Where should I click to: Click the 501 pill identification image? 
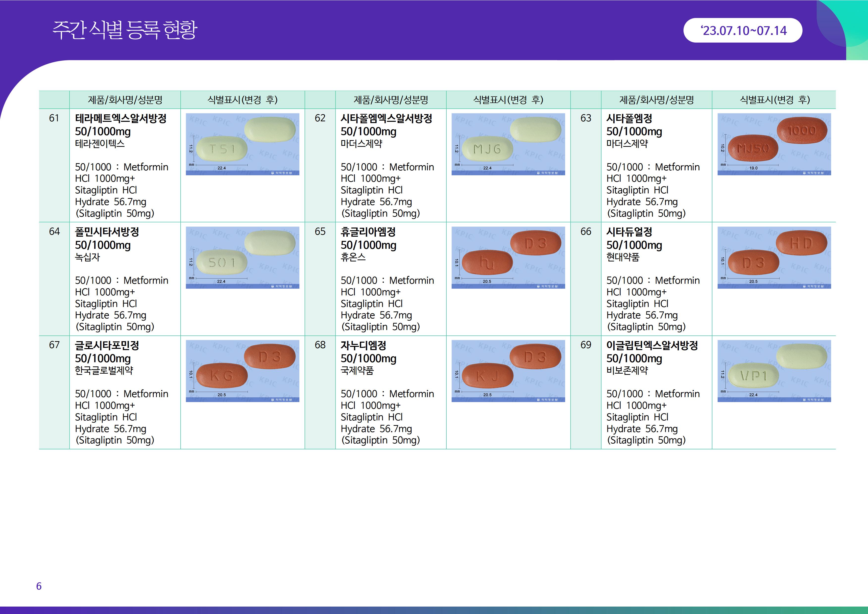tap(242, 257)
